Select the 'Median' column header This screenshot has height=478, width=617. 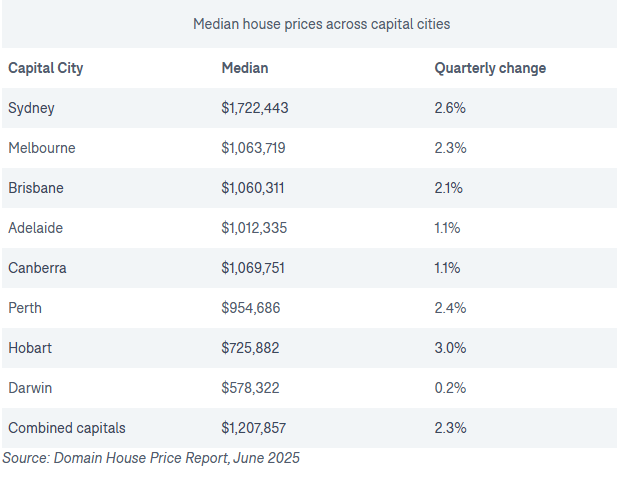244,68
